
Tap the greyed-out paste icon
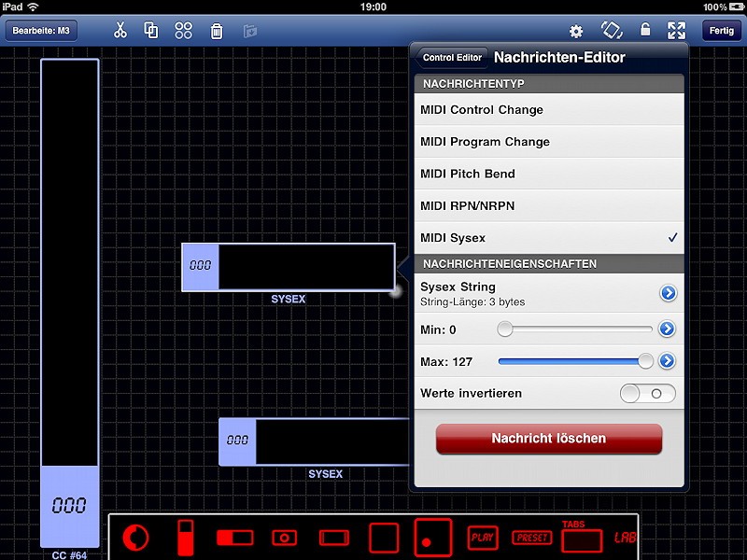250,32
